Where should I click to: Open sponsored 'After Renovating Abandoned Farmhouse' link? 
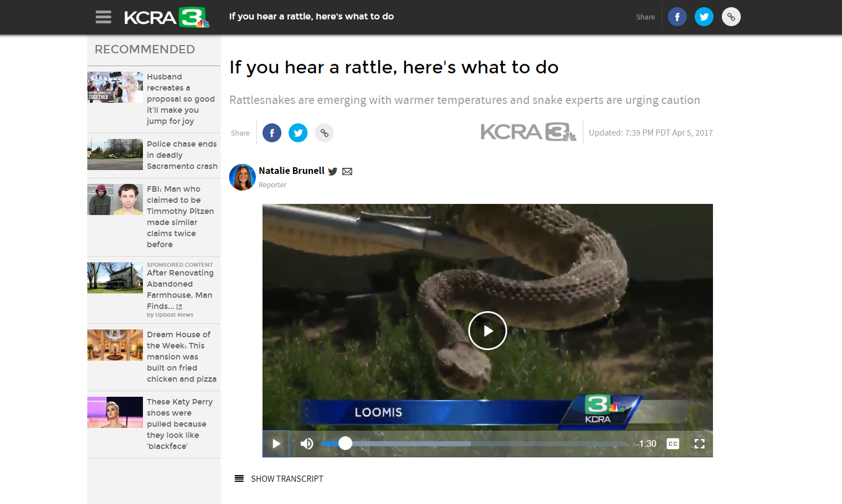pyautogui.click(x=180, y=290)
